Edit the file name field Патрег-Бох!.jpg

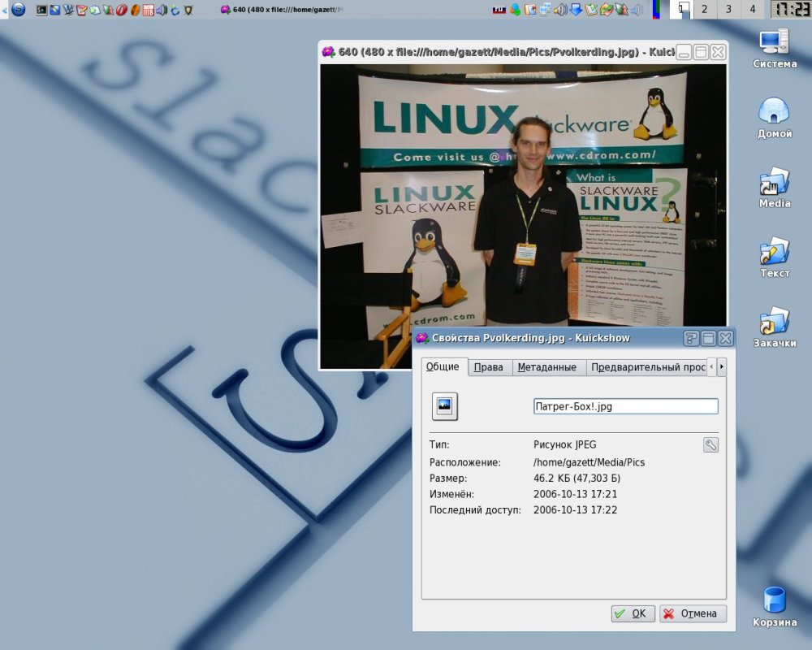625,406
